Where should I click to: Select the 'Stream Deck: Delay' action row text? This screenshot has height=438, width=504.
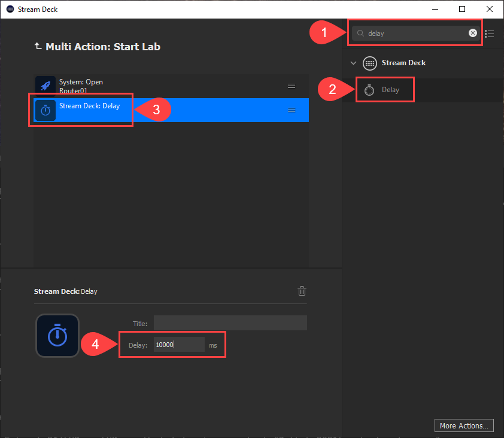[x=89, y=106]
